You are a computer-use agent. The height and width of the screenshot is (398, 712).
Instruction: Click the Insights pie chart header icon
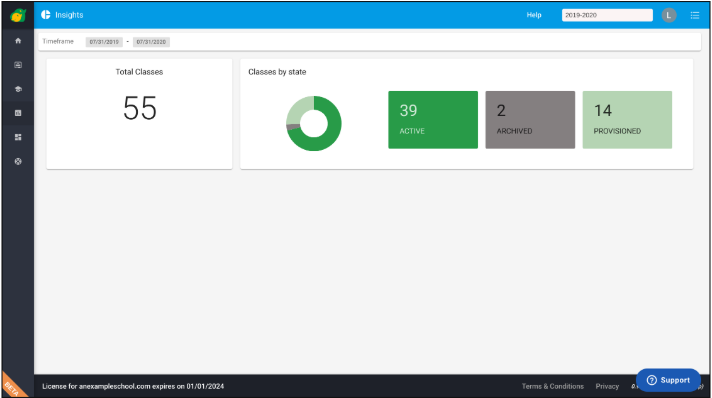coord(46,15)
